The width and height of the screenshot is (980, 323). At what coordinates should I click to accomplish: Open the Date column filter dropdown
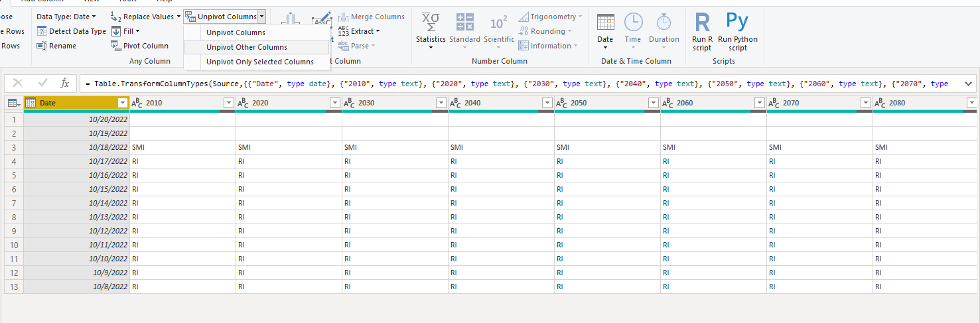[122, 103]
